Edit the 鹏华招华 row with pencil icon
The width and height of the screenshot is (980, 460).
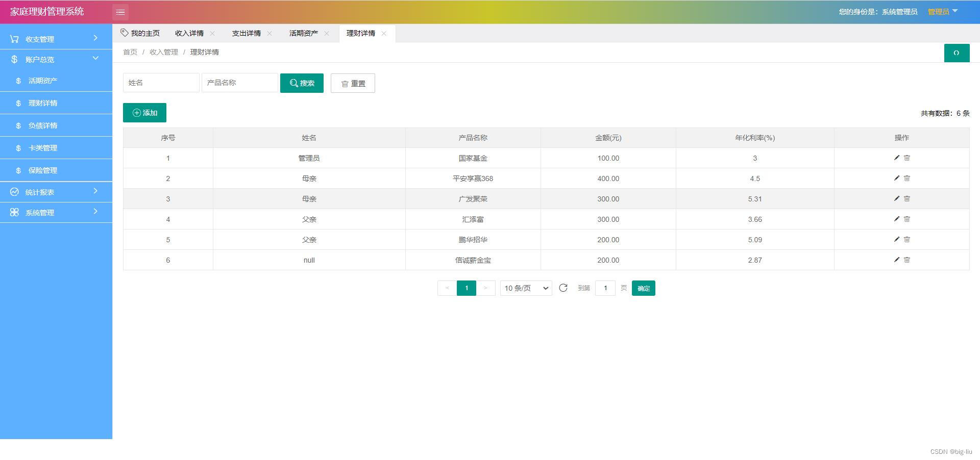point(896,240)
